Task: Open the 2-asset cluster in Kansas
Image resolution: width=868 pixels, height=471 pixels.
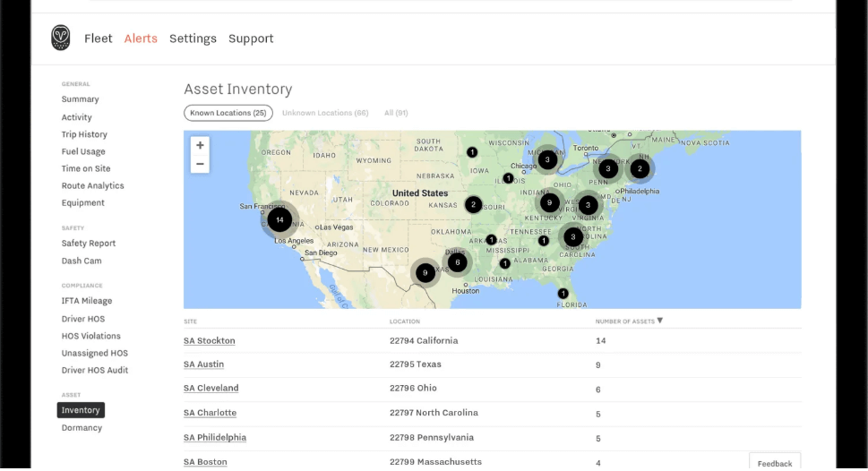Action: [x=473, y=205]
